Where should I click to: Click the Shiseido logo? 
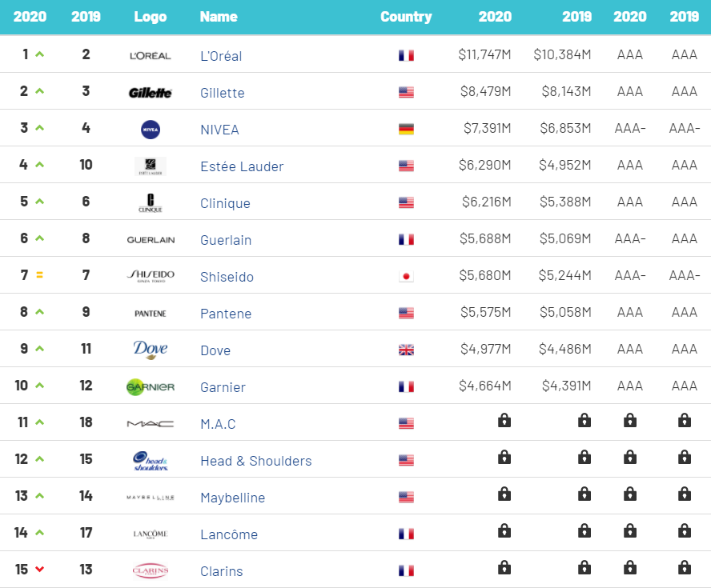[151, 276]
